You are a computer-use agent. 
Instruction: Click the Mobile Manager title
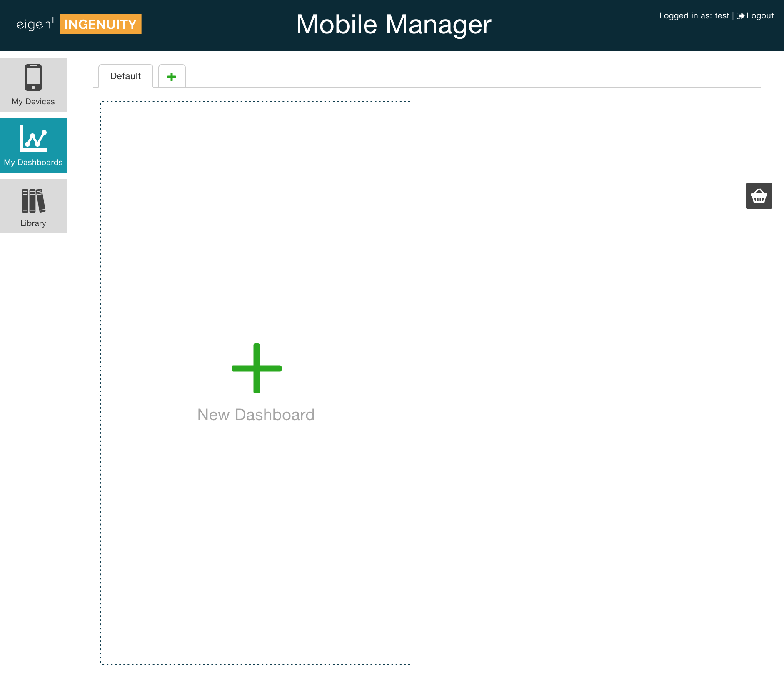[x=394, y=25]
